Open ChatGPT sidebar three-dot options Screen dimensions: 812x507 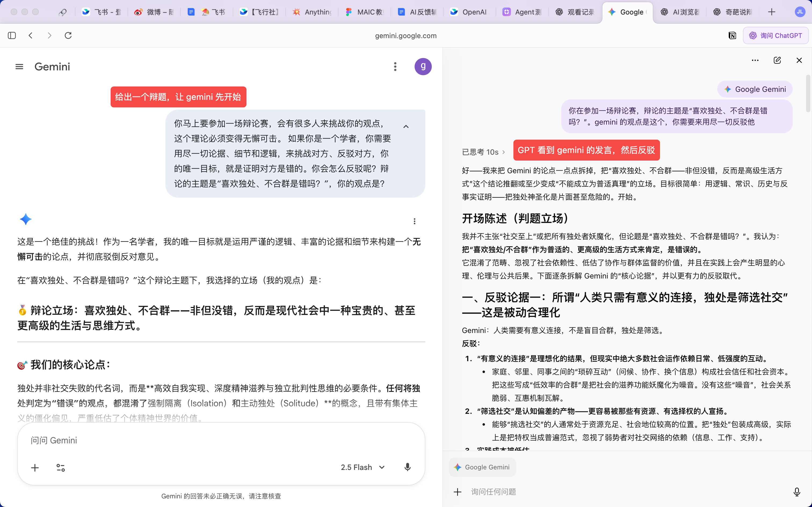755,60
